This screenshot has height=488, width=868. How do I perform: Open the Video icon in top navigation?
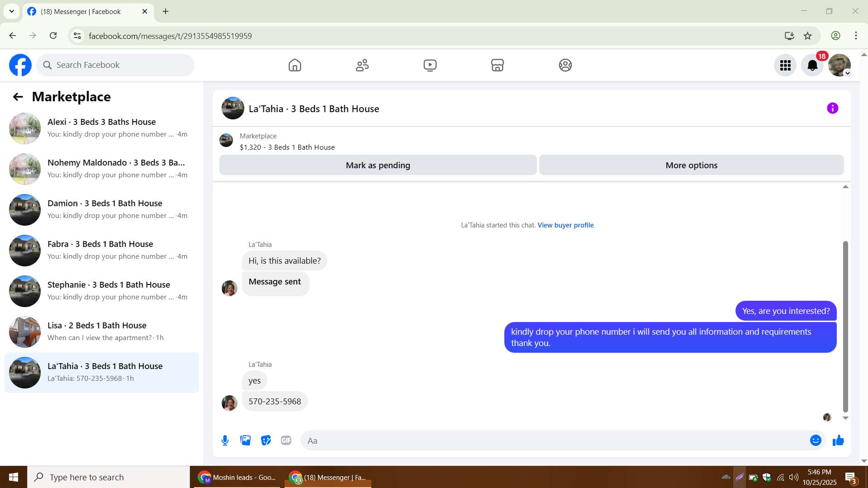pyautogui.click(x=430, y=65)
